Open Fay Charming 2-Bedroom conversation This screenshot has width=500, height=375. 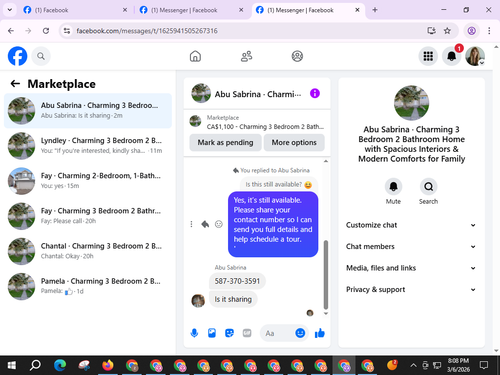88,181
